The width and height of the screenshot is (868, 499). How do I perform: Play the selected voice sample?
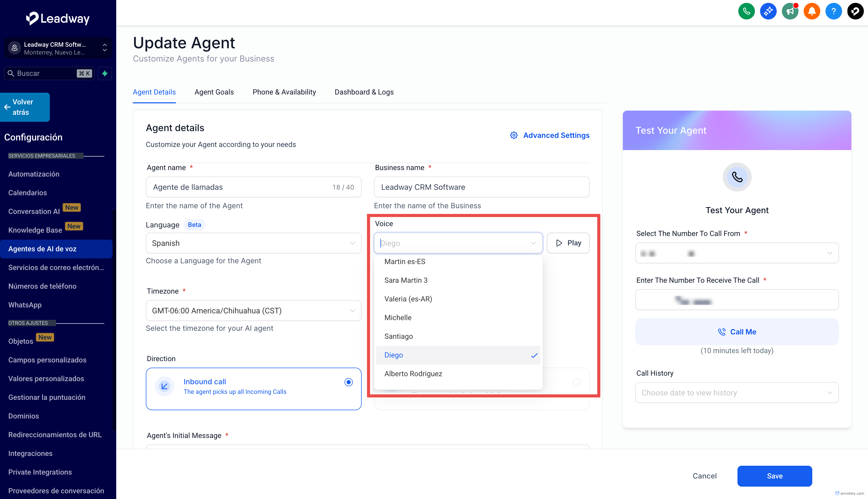[568, 243]
